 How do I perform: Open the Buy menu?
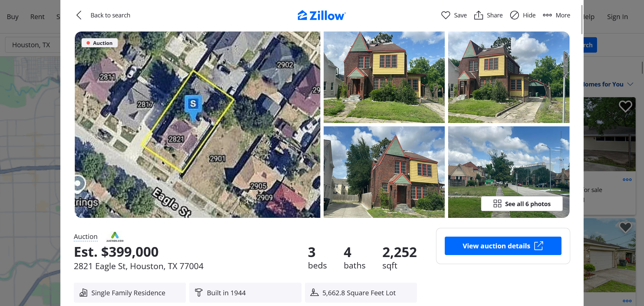[x=13, y=17]
